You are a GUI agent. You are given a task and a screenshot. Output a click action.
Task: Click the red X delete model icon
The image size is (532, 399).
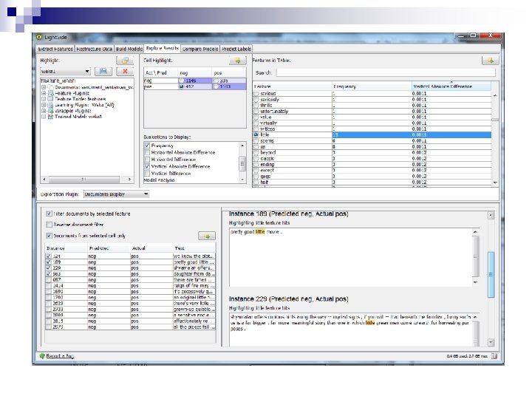(x=126, y=72)
